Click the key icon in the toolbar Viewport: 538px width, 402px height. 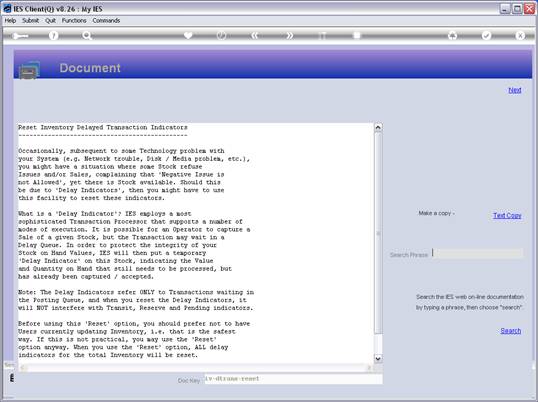coord(20,36)
